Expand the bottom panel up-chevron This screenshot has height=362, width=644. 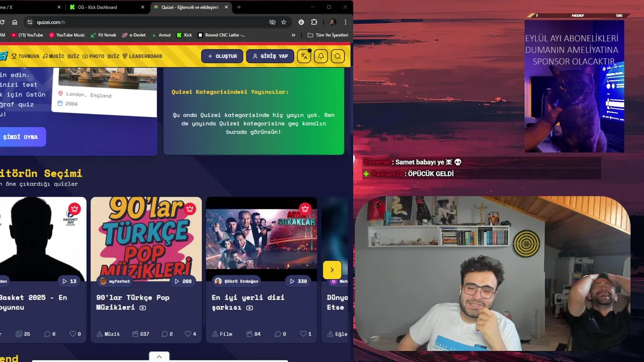(159, 356)
